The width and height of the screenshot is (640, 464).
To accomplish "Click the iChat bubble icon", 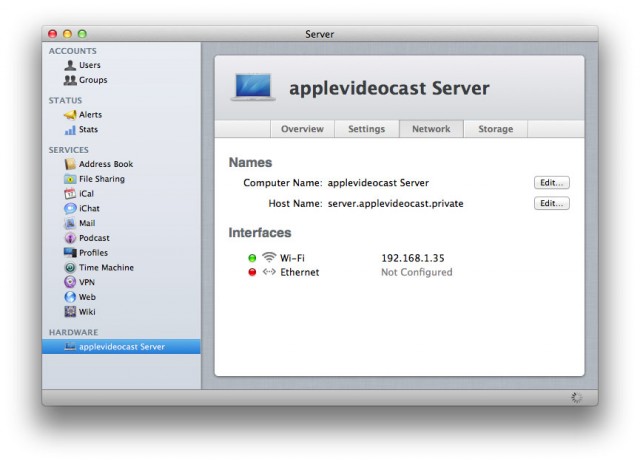I will pos(70,209).
